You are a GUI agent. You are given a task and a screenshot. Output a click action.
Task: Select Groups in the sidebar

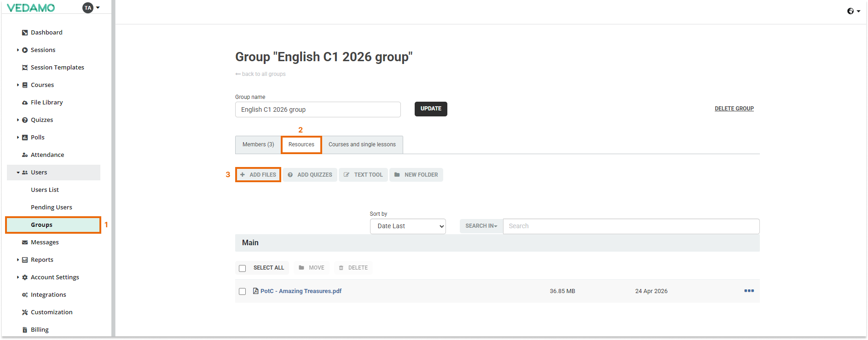coord(53,225)
